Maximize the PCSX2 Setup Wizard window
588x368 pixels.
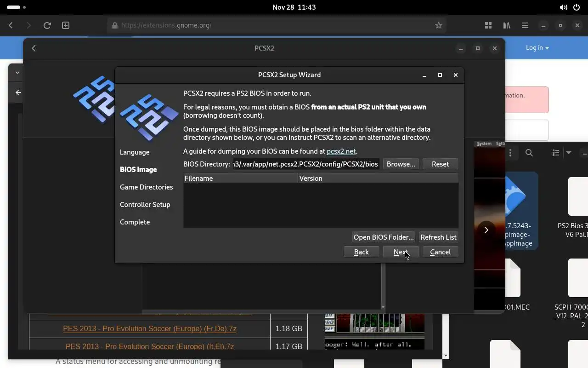(440, 75)
